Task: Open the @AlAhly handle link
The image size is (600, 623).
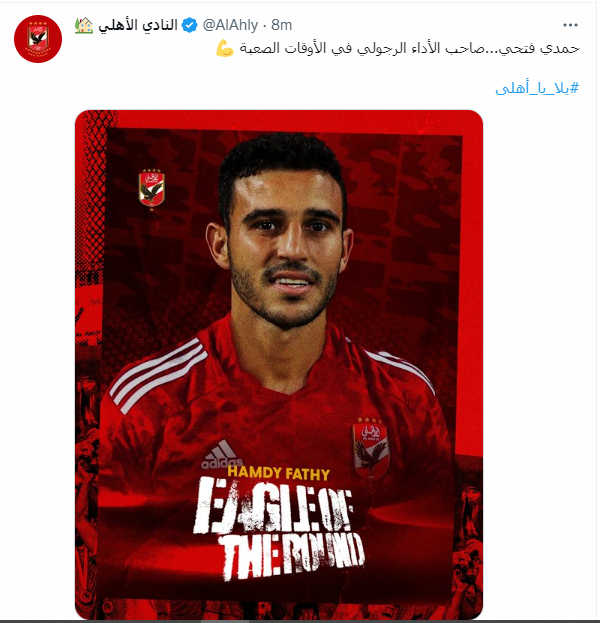Action: 230,25
